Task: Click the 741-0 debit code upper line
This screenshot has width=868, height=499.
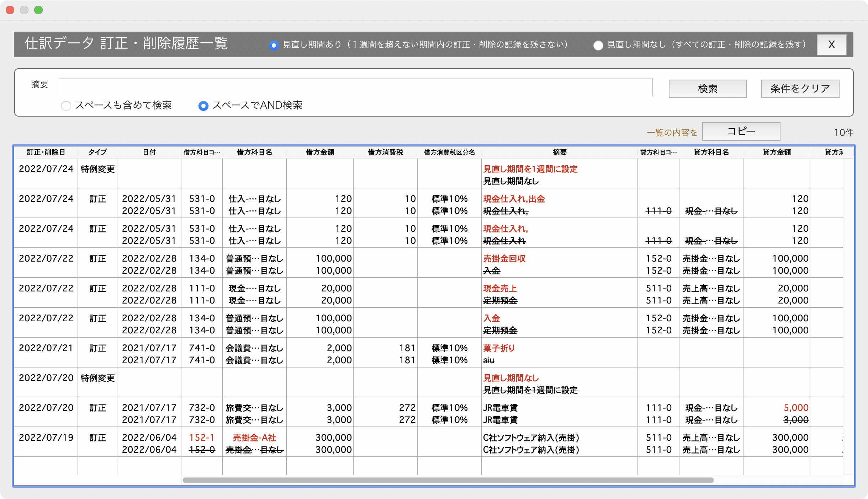Action: [x=202, y=348]
